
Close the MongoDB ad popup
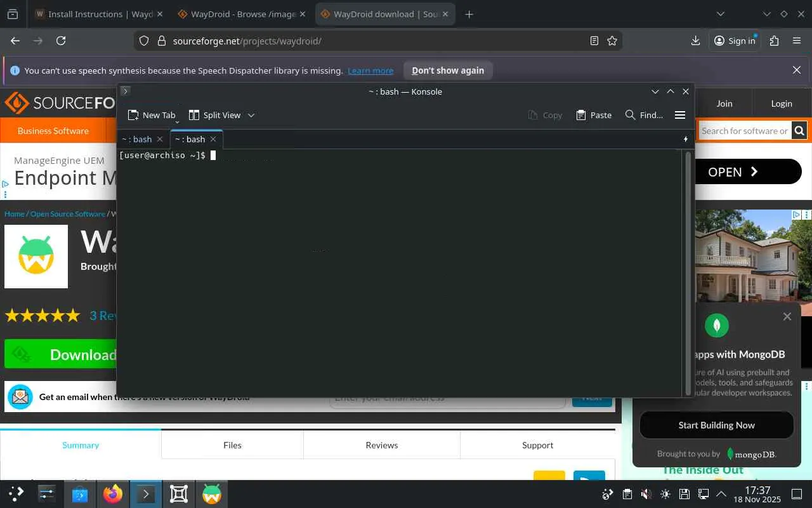787,316
